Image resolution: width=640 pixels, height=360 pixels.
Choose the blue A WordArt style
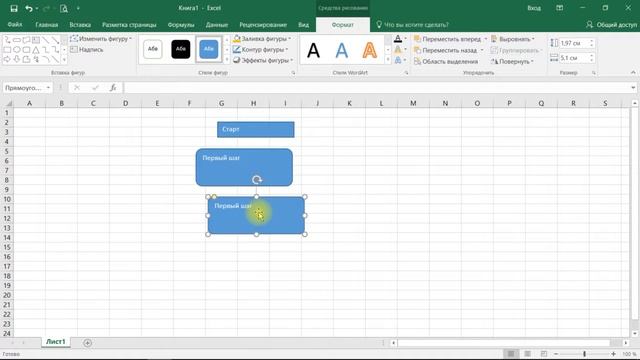tap(342, 50)
